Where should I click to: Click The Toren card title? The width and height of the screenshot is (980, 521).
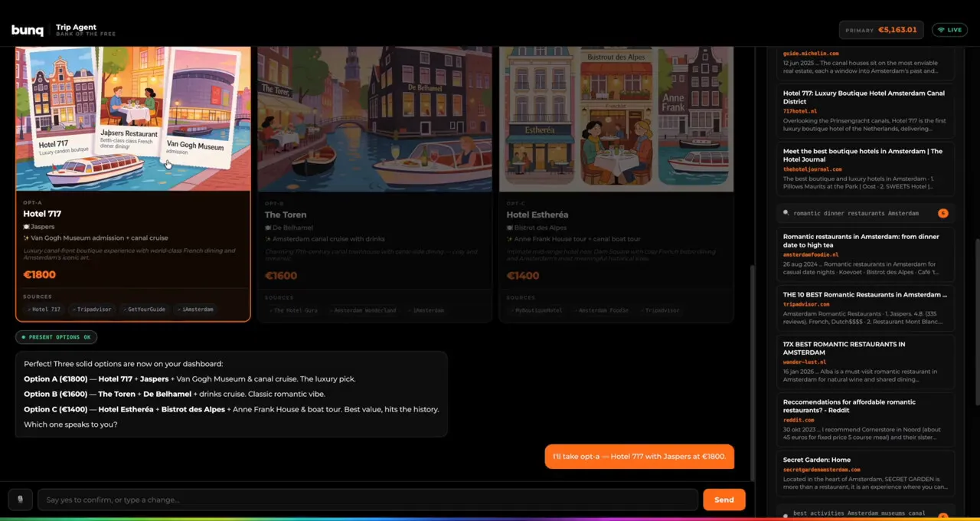pos(286,215)
